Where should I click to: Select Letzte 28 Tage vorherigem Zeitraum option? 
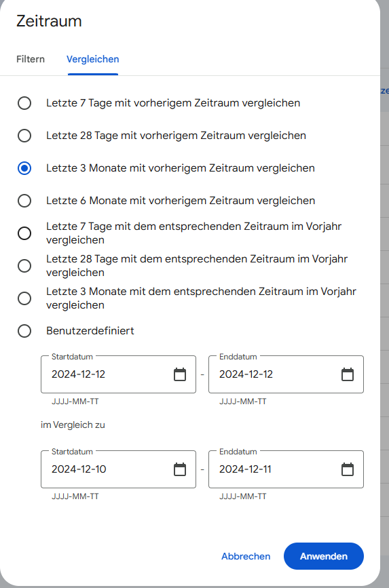(24, 136)
